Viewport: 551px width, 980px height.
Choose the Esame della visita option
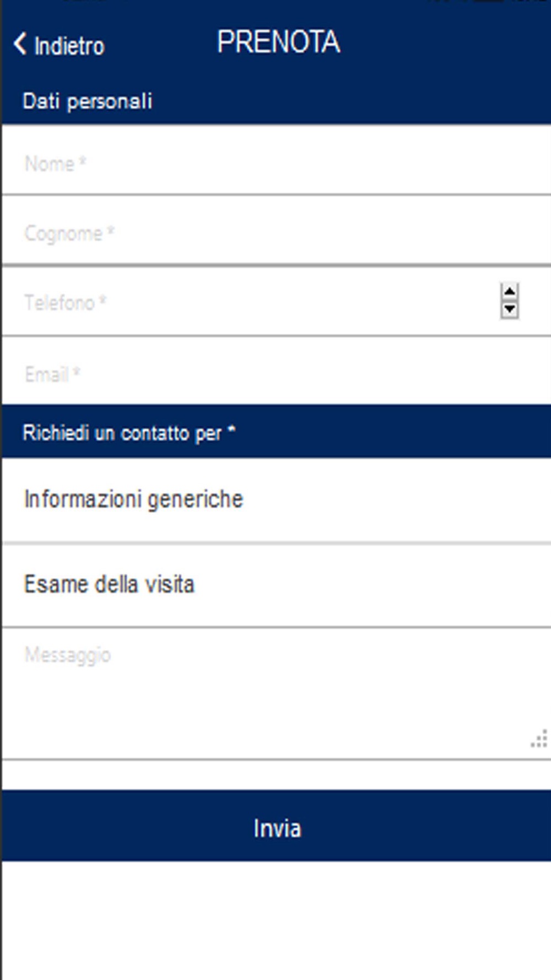(x=109, y=584)
